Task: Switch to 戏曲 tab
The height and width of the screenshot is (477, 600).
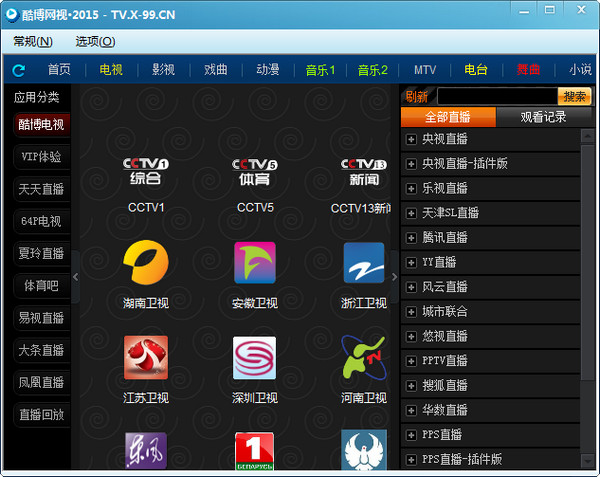Action: click(216, 70)
